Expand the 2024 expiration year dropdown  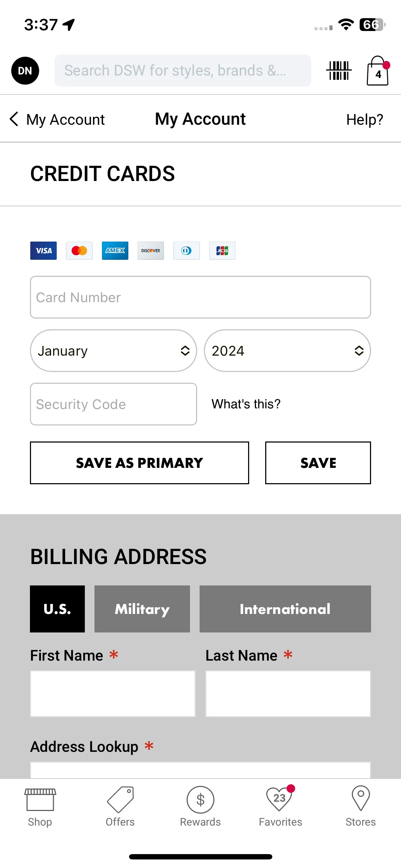click(x=287, y=351)
